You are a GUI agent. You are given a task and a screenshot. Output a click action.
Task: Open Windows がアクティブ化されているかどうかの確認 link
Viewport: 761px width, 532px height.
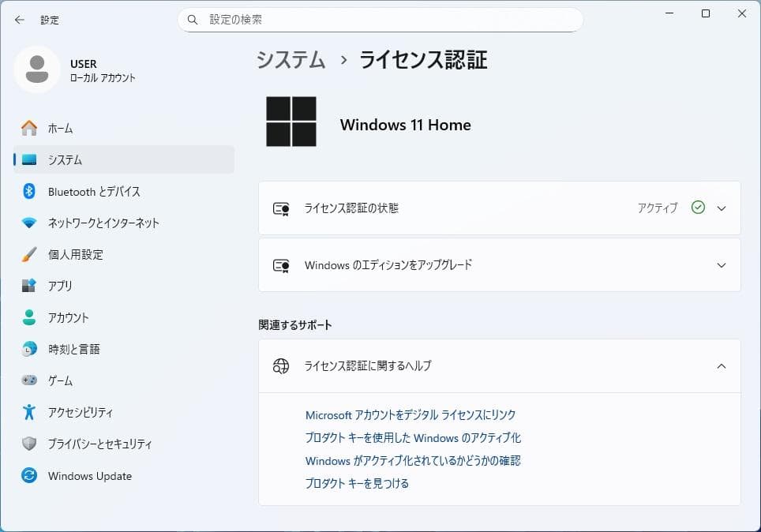[413, 460]
